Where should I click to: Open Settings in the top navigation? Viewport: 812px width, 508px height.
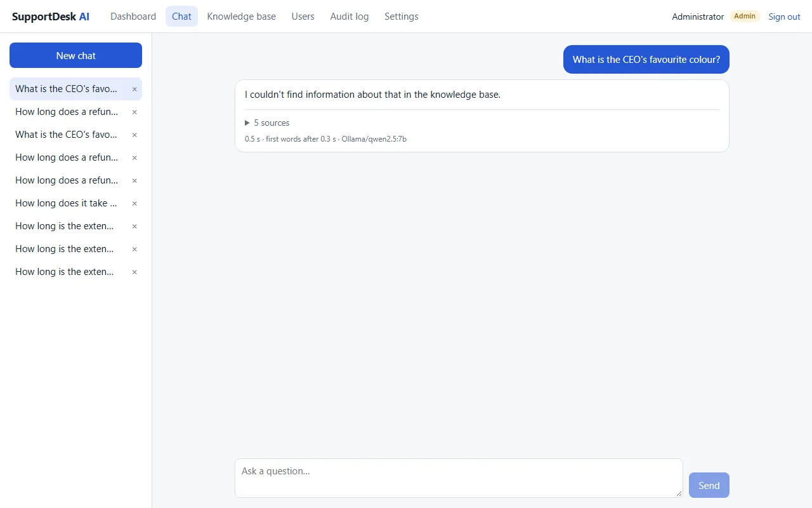pyautogui.click(x=402, y=17)
